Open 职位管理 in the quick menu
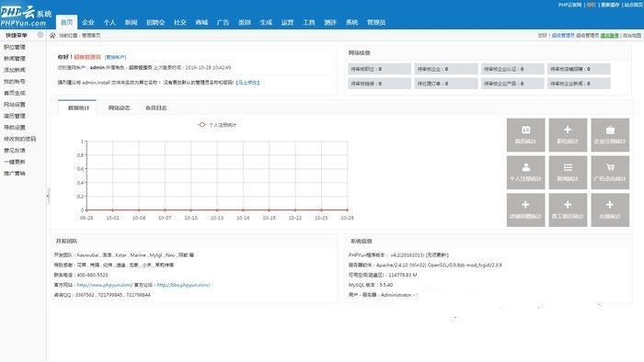 [15, 47]
